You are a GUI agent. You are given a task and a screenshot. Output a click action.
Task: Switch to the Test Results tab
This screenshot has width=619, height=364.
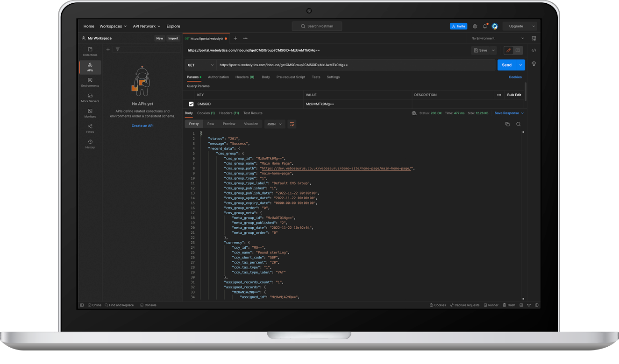pos(253,113)
